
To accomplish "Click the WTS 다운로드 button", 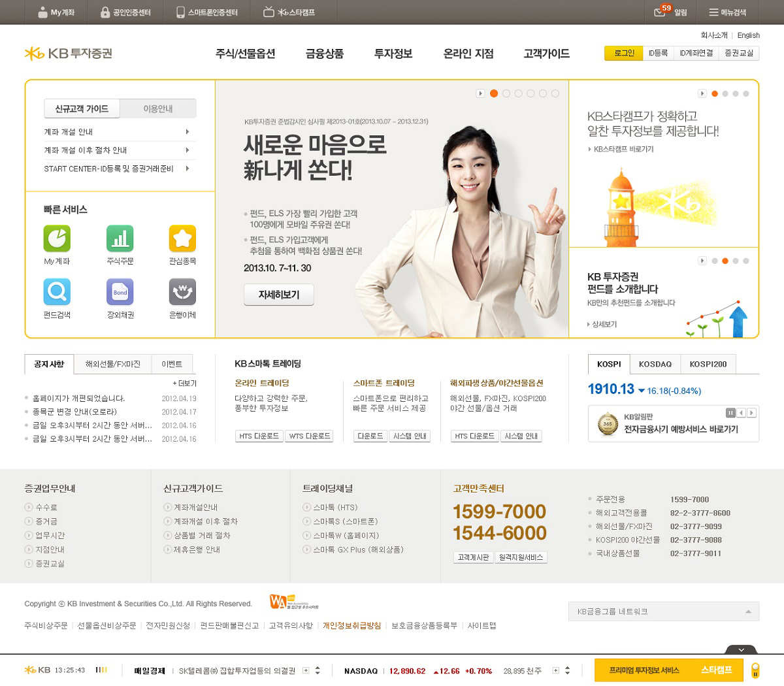I will click(x=310, y=436).
